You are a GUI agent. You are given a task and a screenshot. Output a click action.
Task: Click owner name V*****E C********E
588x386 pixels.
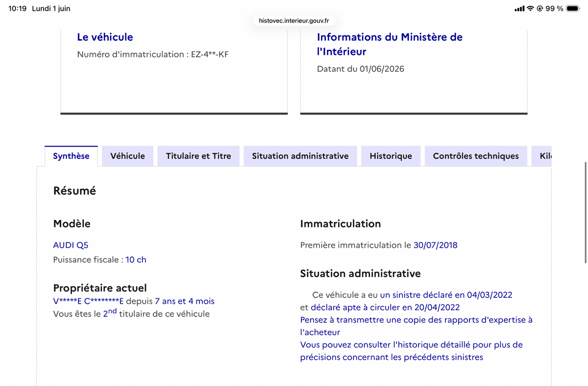(x=88, y=301)
